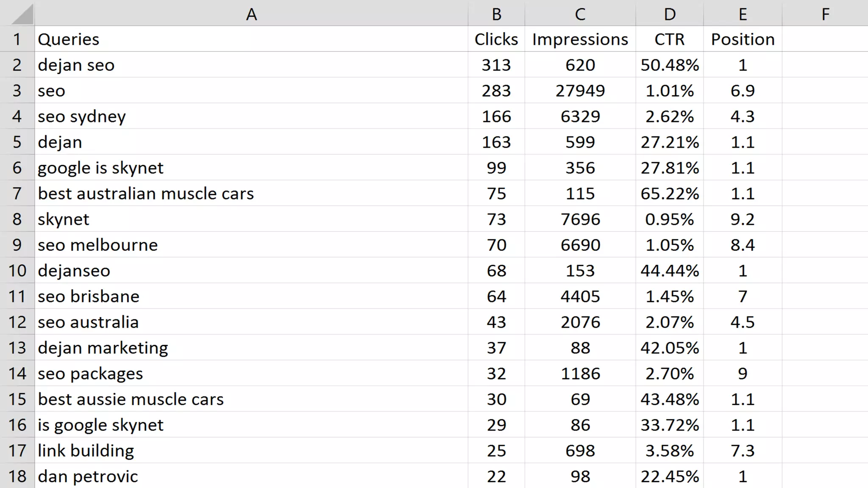Select the 313 clicks cell

point(496,65)
